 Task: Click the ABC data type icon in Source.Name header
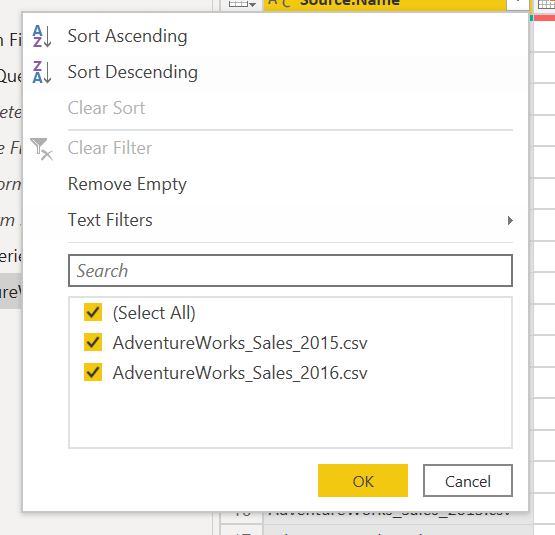point(279,4)
